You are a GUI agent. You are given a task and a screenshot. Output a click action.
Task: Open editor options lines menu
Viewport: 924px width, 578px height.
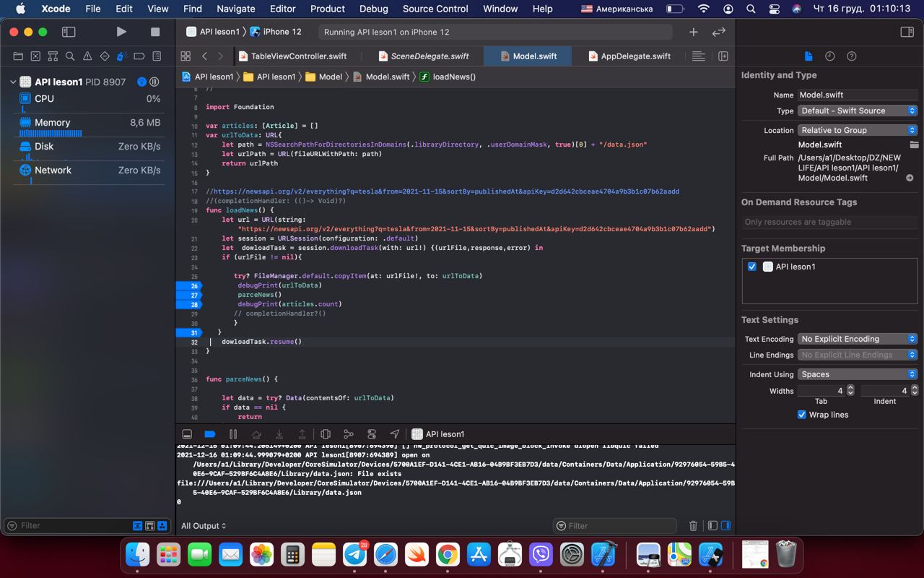699,56
